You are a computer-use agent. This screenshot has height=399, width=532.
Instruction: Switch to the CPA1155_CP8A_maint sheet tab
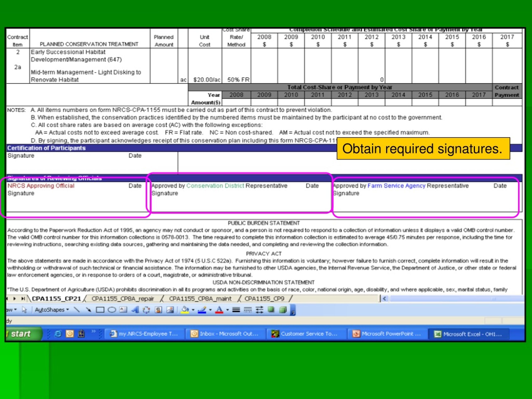point(200,298)
